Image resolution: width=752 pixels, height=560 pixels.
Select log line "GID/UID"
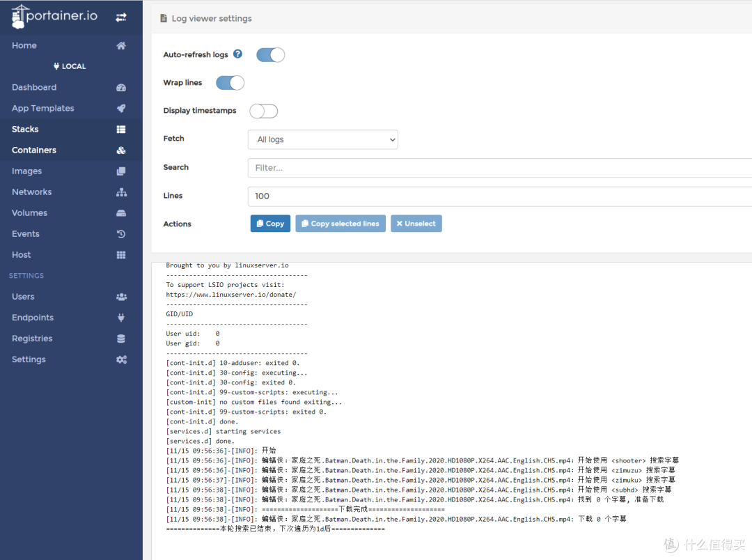(x=180, y=314)
